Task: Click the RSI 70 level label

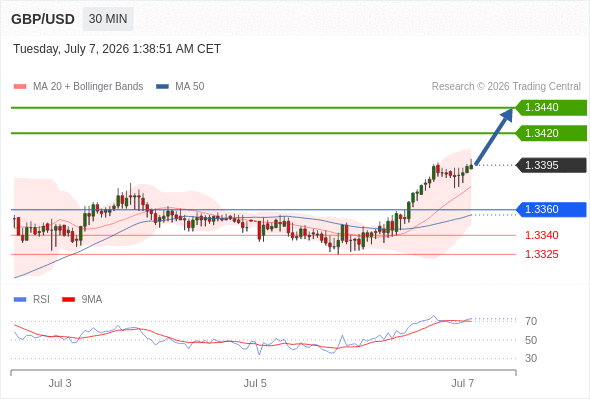Action: pos(531,321)
